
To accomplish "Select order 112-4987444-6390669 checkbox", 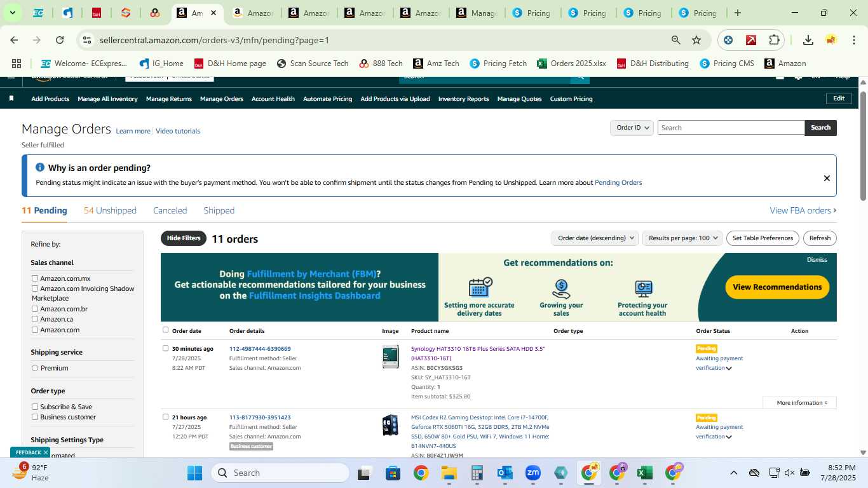I will (166, 348).
